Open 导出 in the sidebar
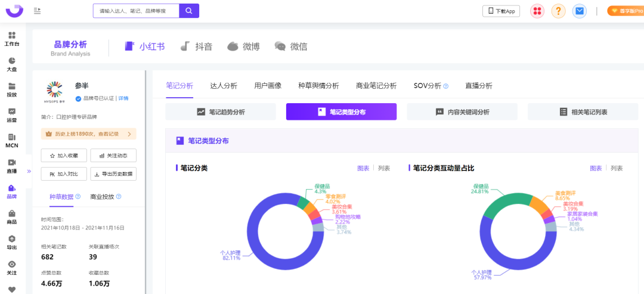The height and width of the screenshot is (294, 644). point(12,243)
